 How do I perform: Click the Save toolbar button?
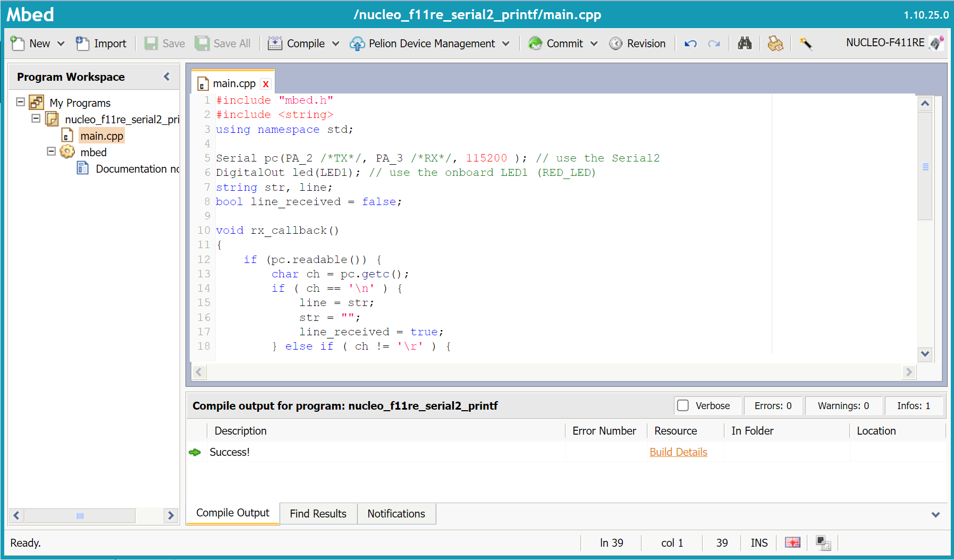point(165,44)
